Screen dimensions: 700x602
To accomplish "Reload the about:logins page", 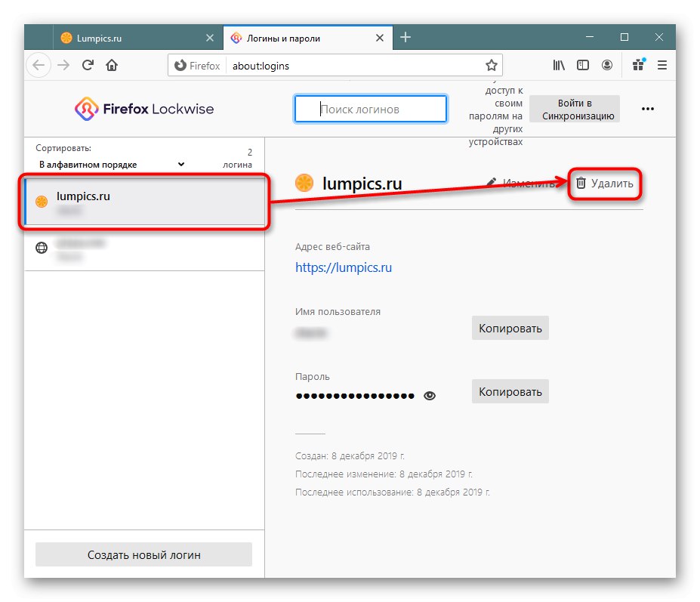I will (x=88, y=65).
